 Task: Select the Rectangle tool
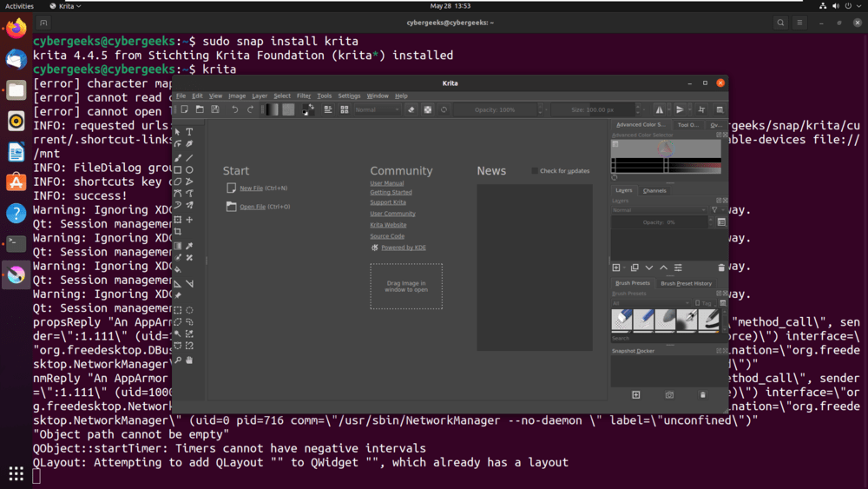(178, 170)
